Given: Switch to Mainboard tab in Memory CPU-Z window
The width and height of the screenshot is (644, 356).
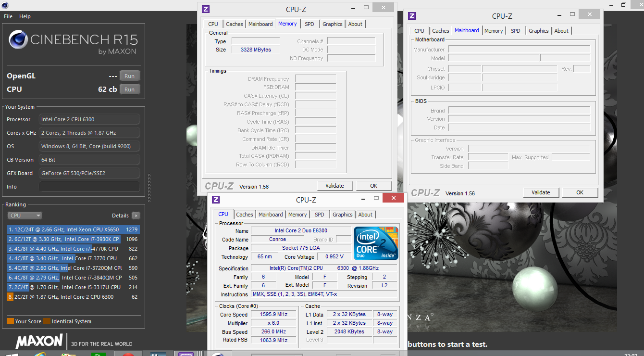Looking at the screenshot, I should (x=260, y=24).
